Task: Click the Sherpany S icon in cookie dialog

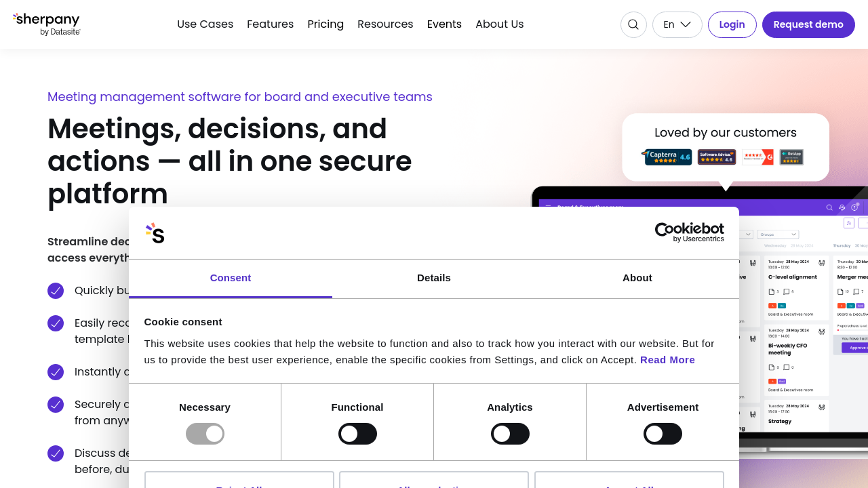Action: click(155, 233)
